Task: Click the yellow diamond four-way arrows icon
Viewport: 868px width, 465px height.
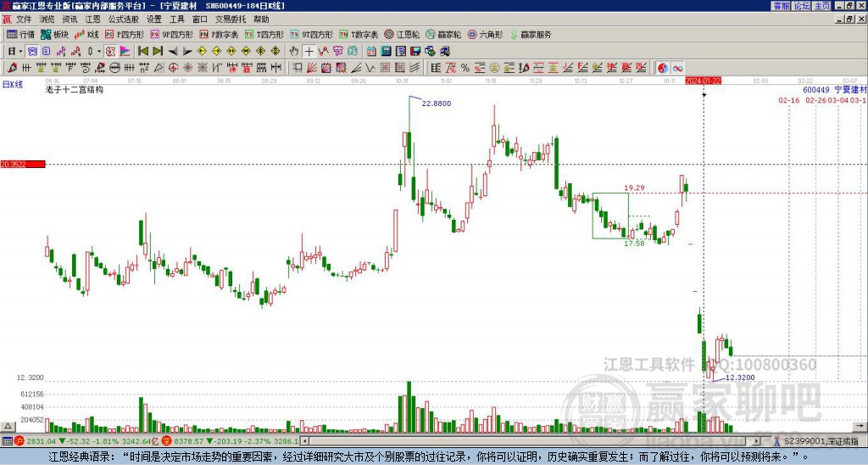Action: click(x=275, y=52)
